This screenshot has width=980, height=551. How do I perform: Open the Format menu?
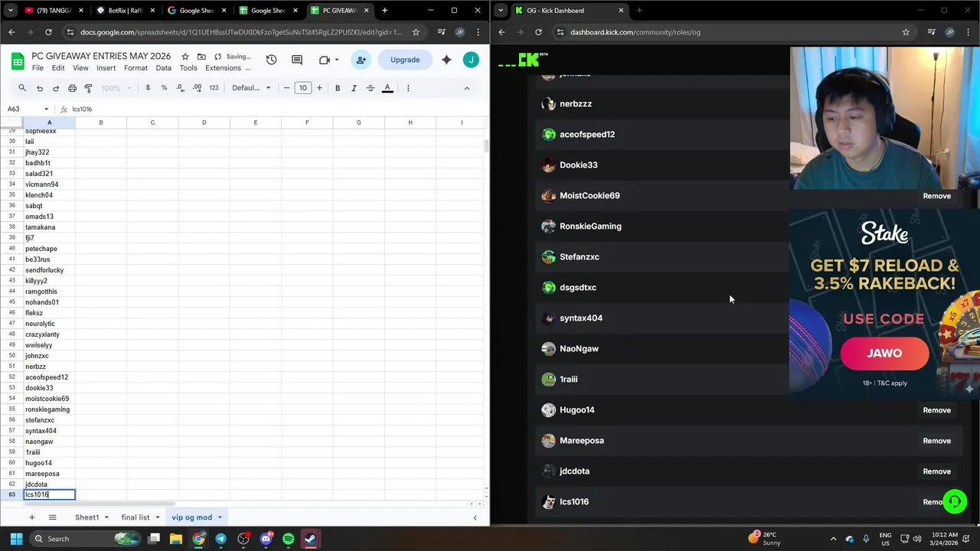[136, 68]
